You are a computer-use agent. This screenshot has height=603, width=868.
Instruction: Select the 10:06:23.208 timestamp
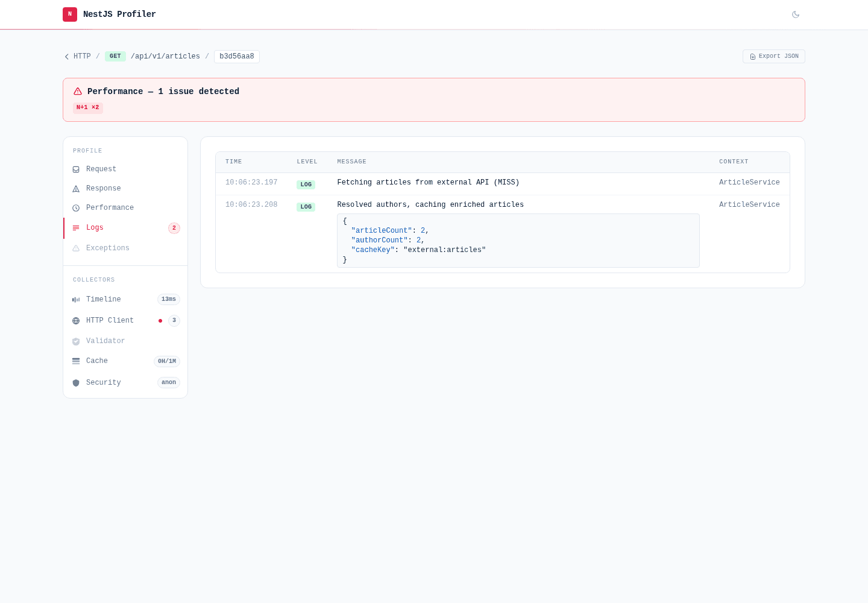click(251, 205)
